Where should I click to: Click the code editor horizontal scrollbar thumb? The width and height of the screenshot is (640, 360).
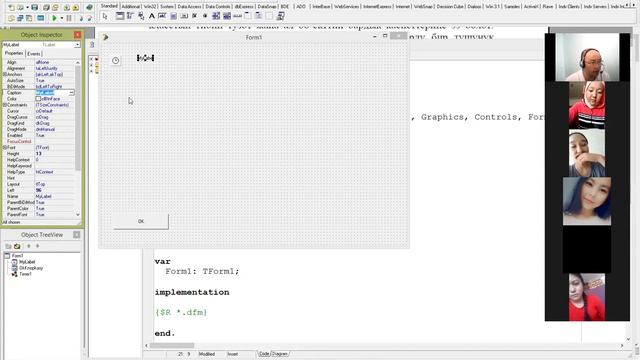tap(171, 345)
